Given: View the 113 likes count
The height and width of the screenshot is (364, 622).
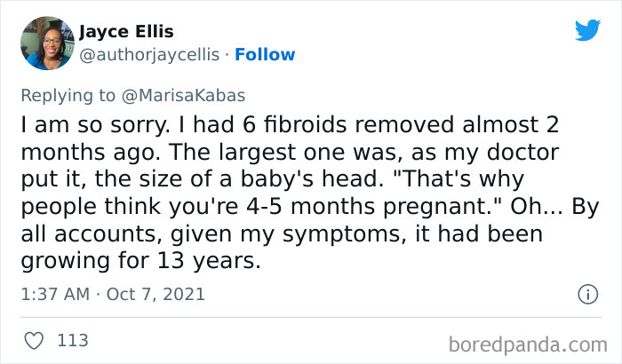Looking at the screenshot, I should 71,340.
